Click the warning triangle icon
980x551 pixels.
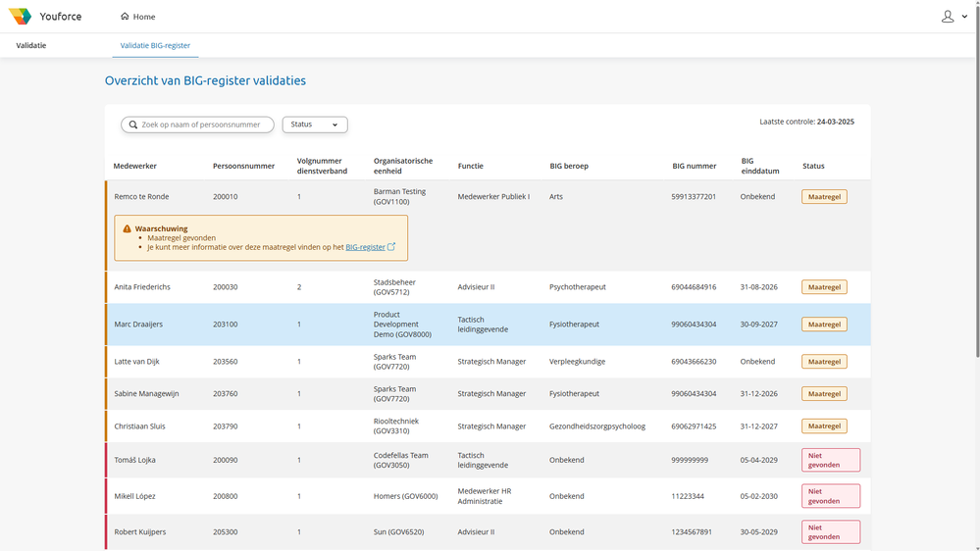coord(127,228)
